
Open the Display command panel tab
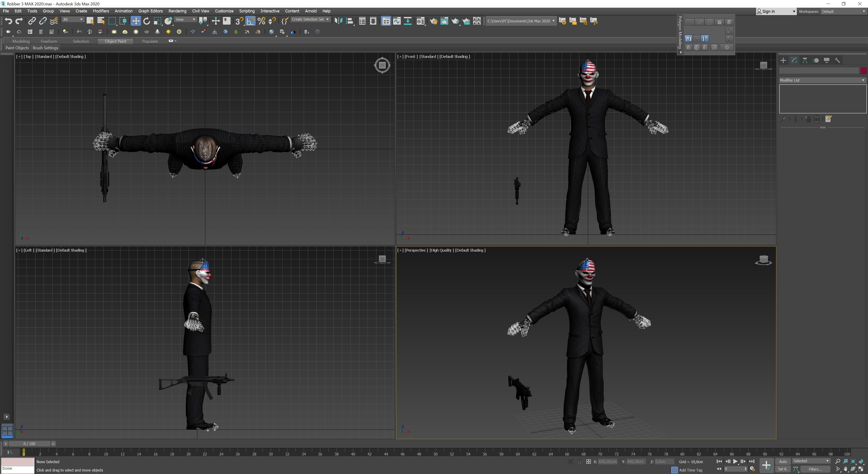click(x=827, y=60)
